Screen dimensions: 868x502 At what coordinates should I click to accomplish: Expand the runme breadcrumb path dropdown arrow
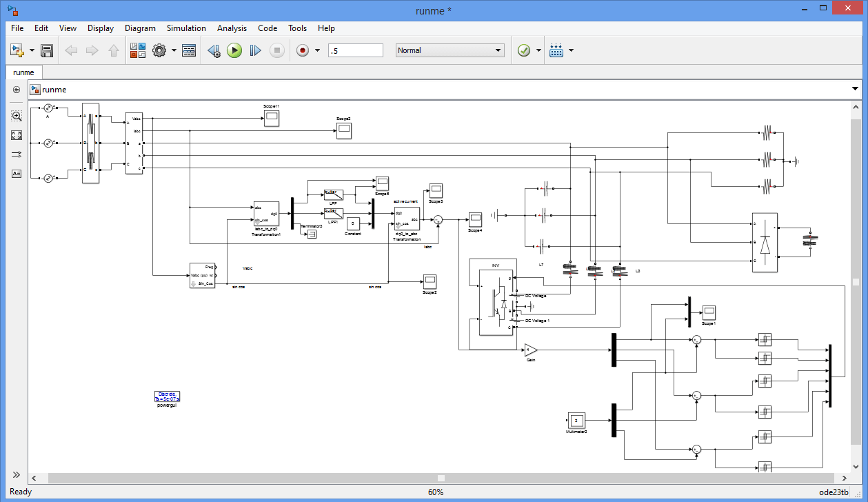(x=855, y=90)
